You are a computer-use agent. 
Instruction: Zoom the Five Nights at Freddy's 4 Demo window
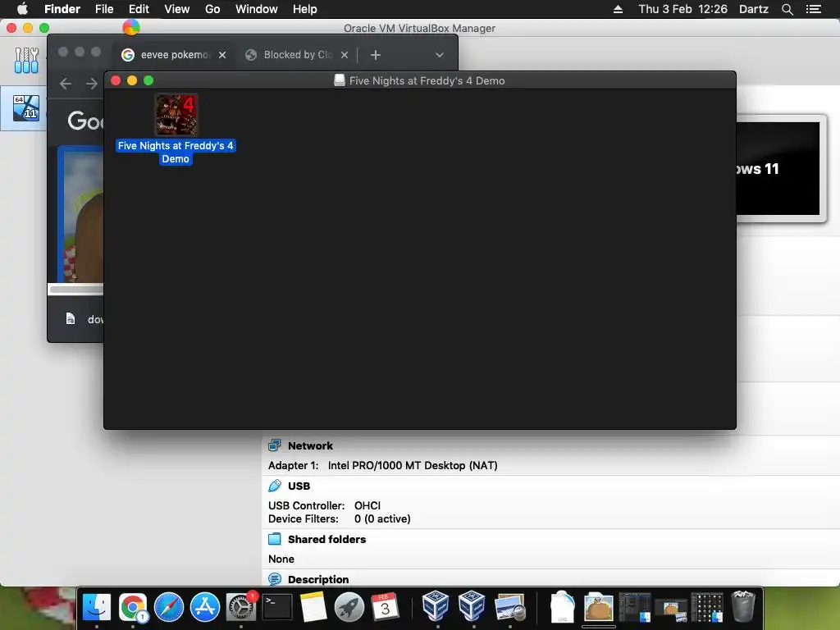pos(148,80)
